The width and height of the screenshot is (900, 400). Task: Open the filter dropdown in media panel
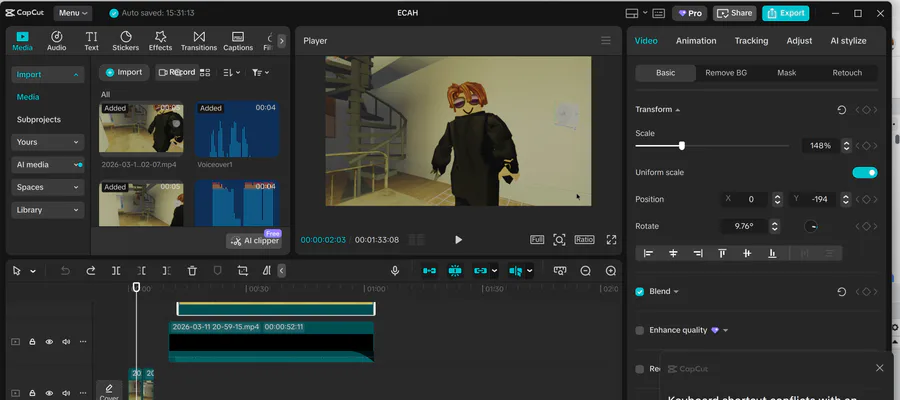260,72
